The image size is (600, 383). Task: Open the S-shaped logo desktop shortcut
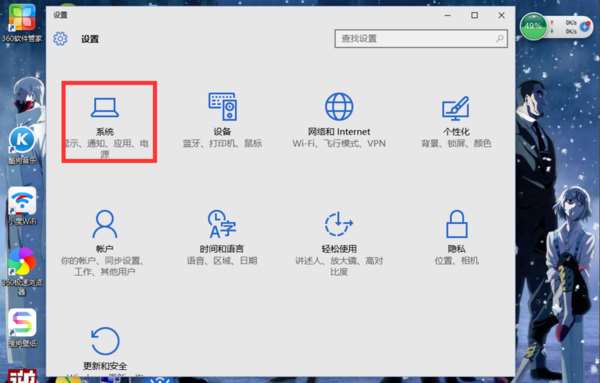pyautogui.click(x=22, y=323)
